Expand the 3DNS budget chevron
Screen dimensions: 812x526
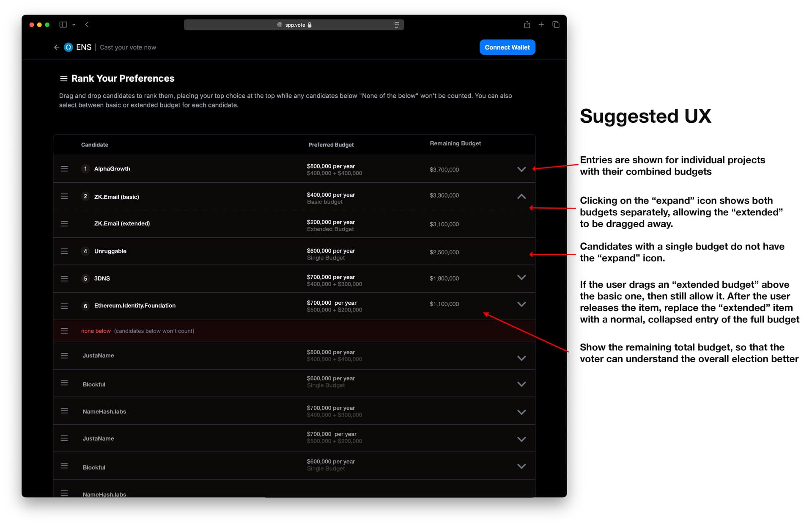(x=521, y=278)
